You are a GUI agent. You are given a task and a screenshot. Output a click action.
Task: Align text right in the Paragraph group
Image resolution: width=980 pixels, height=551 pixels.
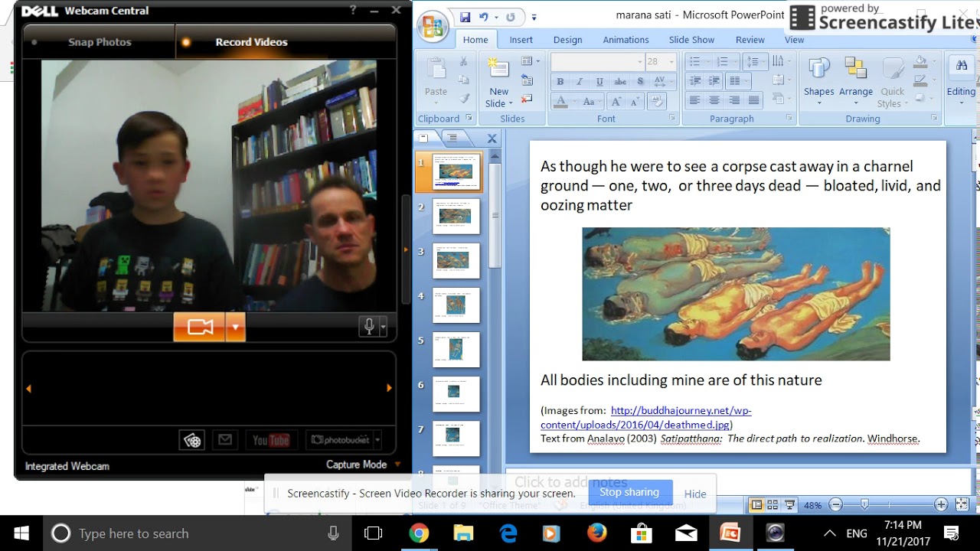pyautogui.click(x=734, y=100)
